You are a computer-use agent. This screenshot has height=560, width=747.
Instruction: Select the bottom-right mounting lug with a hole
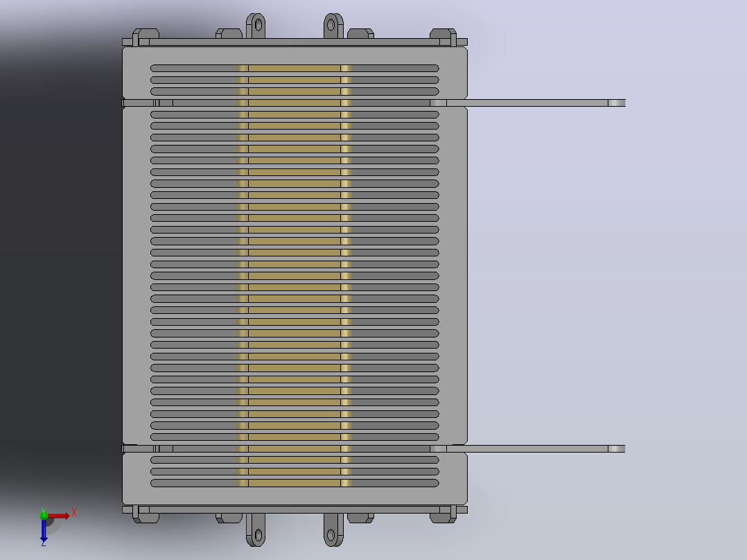[x=333, y=530]
